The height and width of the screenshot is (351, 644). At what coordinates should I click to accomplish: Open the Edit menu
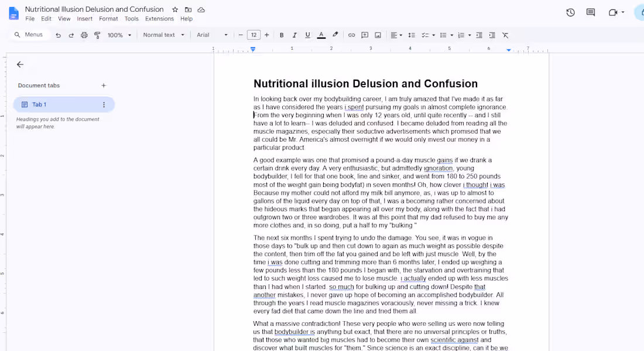(46, 19)
